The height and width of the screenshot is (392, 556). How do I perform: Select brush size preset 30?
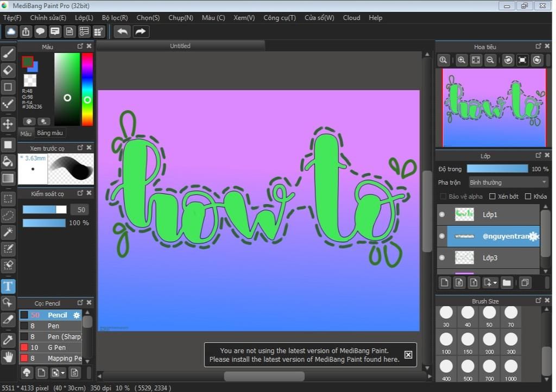click(446, 316)
